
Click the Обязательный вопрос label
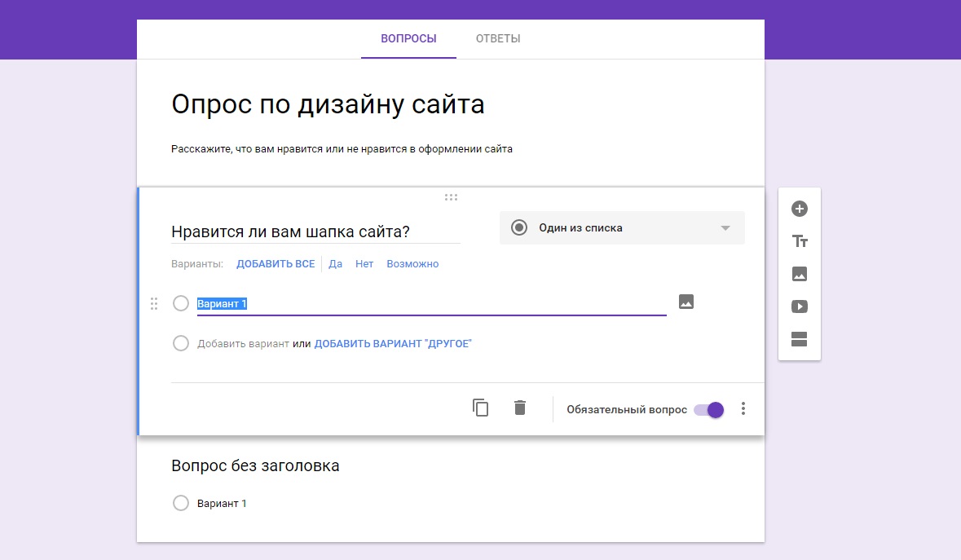click(627, 409)
